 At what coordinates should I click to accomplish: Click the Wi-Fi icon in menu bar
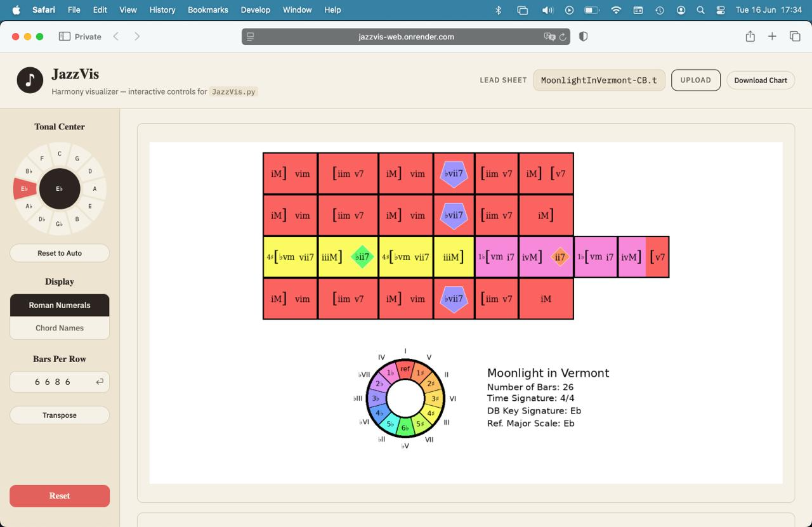616,10
